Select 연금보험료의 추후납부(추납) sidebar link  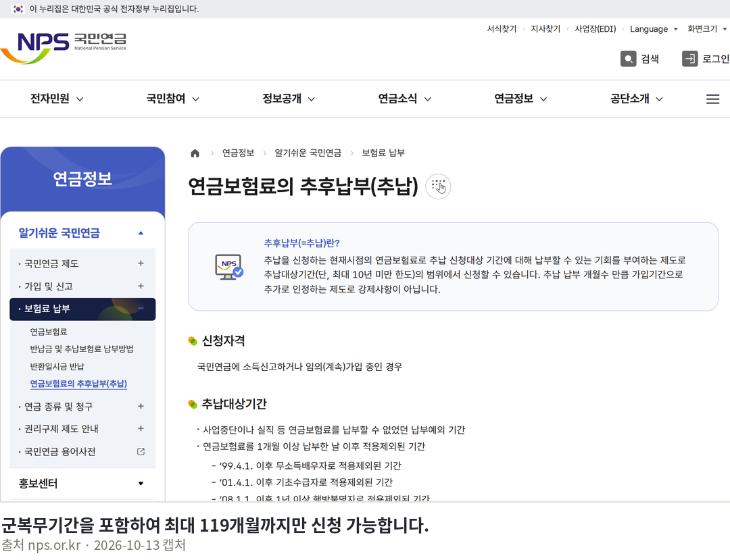[78, 384]
